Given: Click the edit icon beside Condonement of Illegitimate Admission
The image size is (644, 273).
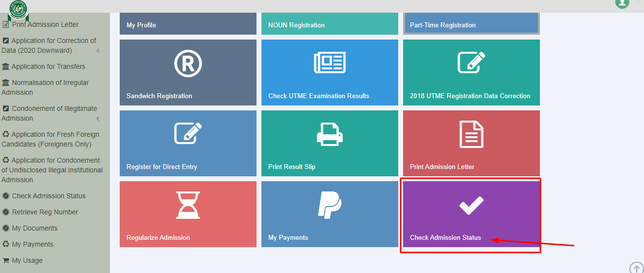Looking at the screenshot, I should 6,108.
